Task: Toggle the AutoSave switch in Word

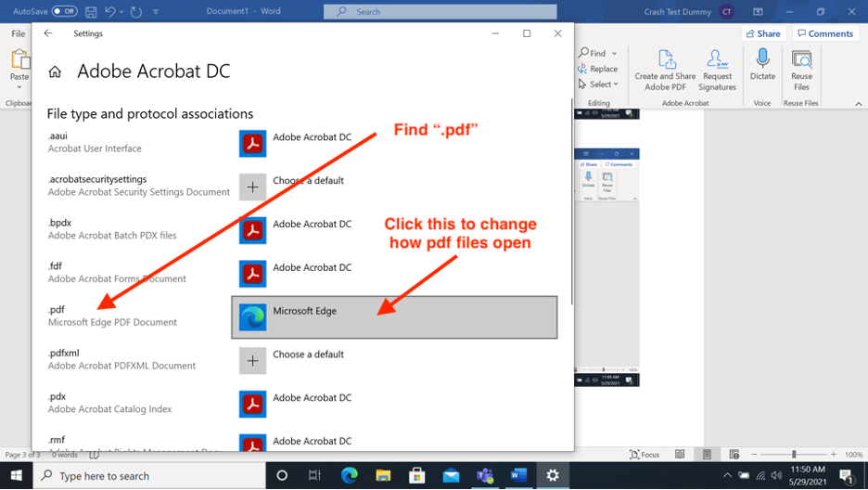Action: [x=65, y=11]
